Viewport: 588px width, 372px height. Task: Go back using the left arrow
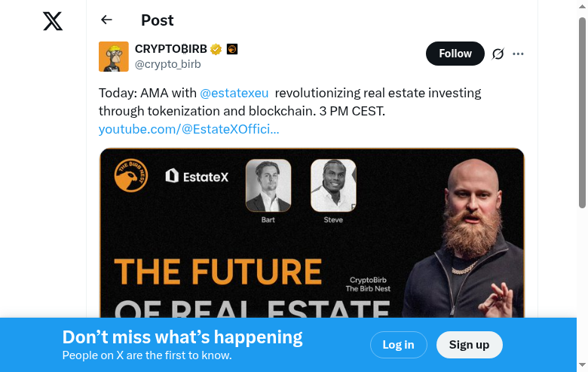tap(106, 20)
